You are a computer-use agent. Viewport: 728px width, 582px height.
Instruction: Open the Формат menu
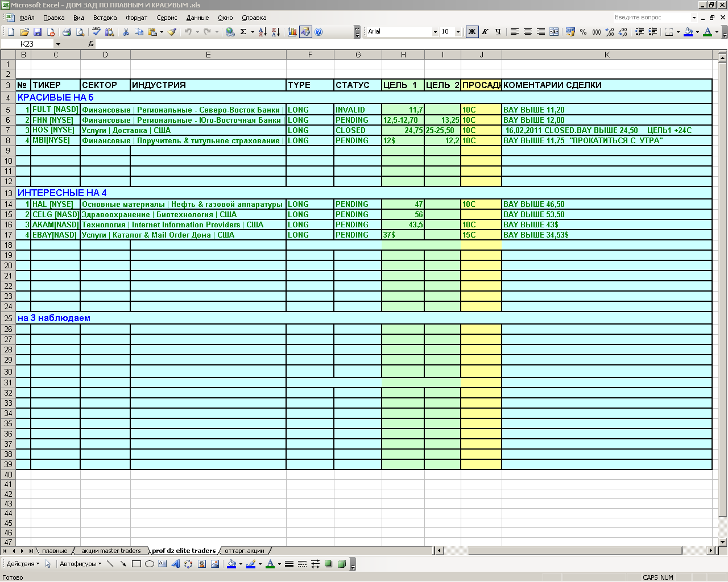(136, 18)
